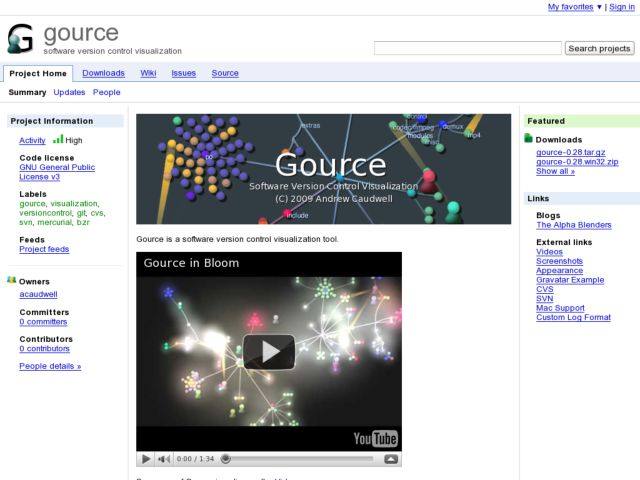Click the Search projects button

[599, 48]
